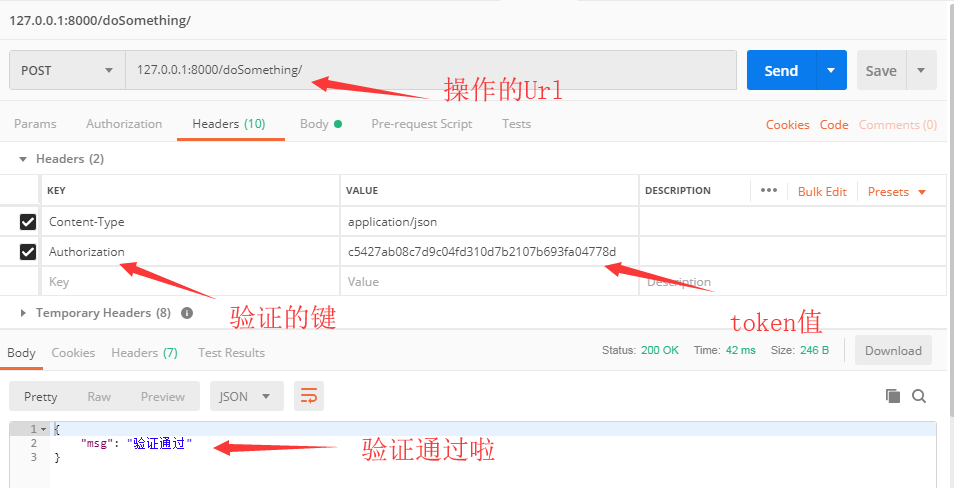Screen dimensions: 954x488
Task: Open Comments (0) link
Action: tap(898, 125)
